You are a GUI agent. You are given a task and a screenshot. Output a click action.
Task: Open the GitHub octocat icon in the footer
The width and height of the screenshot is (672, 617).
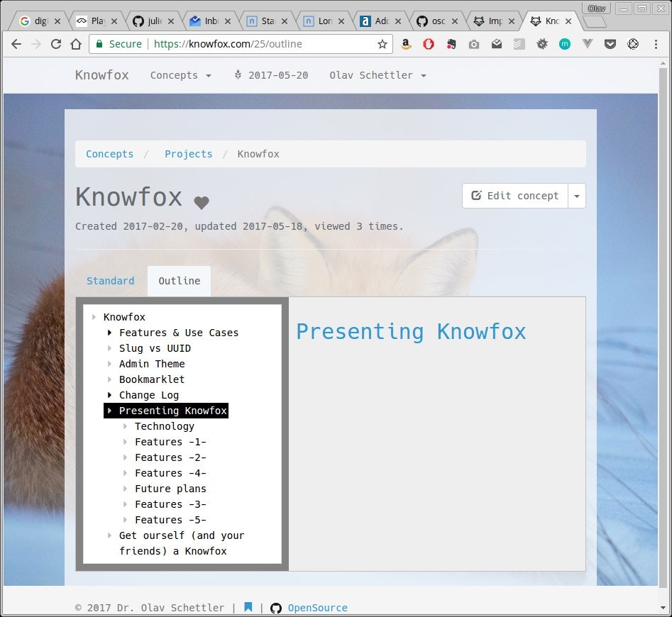(276, 607)
